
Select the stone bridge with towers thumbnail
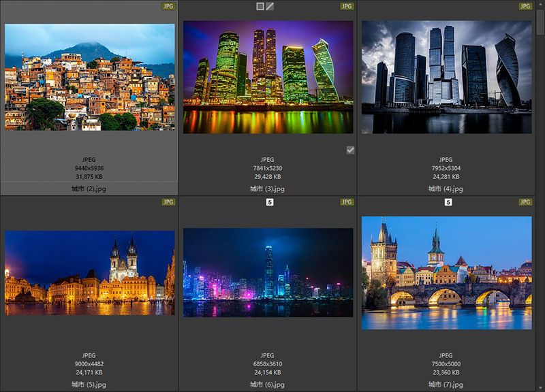pos(446,273)
